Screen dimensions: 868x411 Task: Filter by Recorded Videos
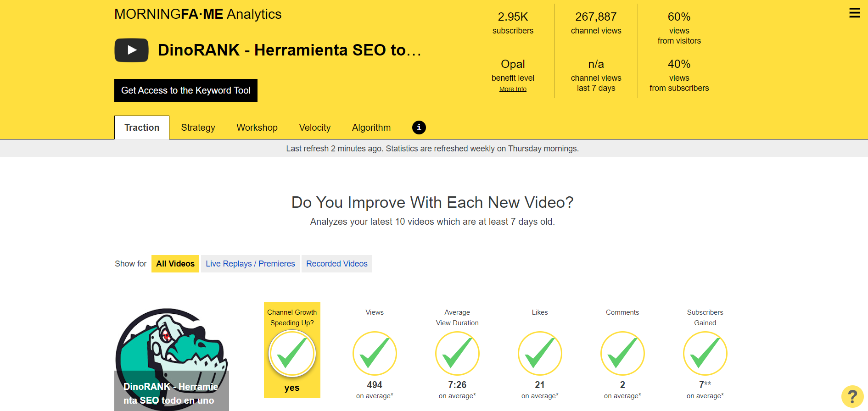pyautogui.click(x=337, y=264)
